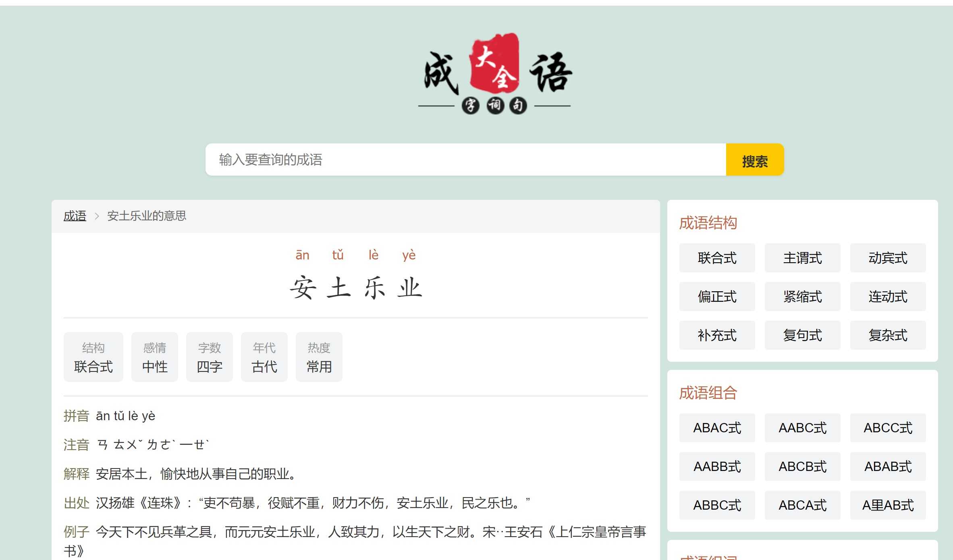Open the ABCC式 combination link
Image resolution: width=953 pixels, height=560 pixels.
(x=888, y=428)
